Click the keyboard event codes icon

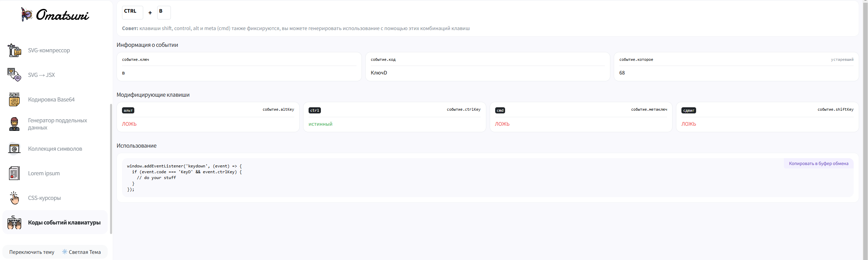(x=14, y=222)
